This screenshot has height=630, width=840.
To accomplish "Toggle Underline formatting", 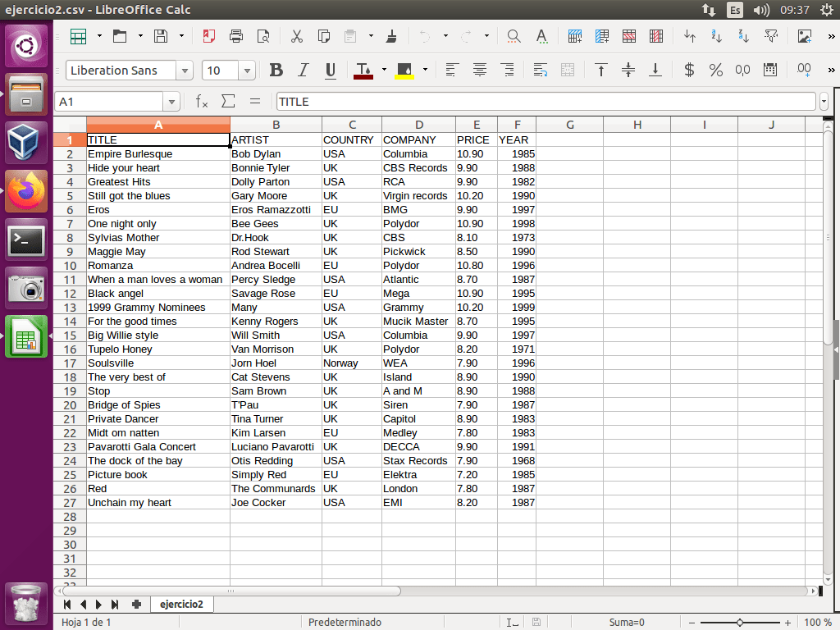I will pyautogui.click(x=331, y=71).
